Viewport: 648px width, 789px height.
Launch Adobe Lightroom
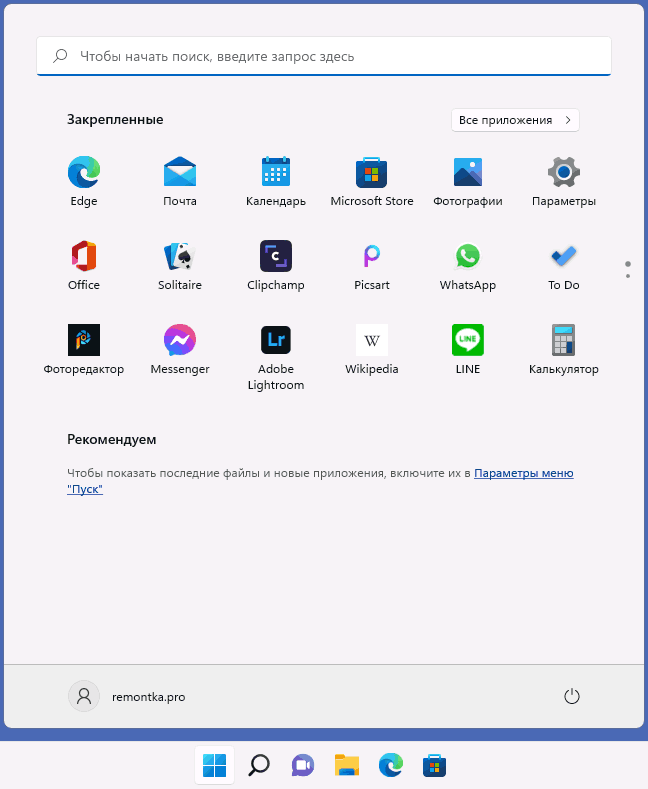click(276, 357)
